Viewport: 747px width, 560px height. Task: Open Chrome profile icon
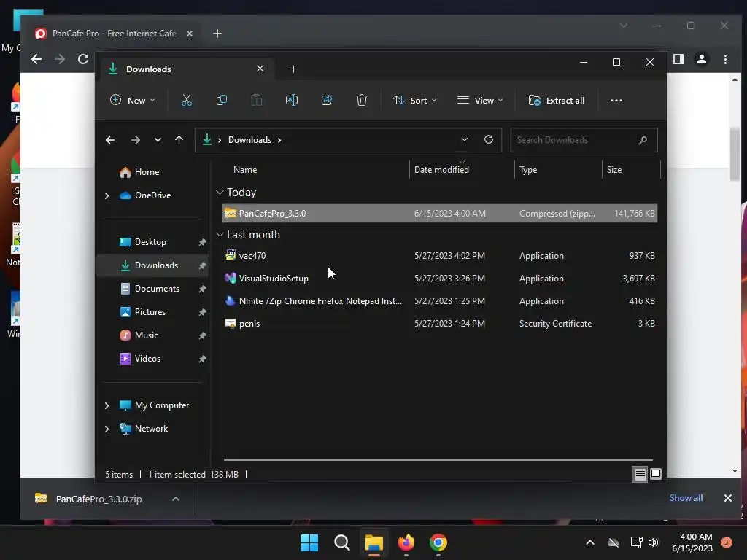[x=701, y=59]
